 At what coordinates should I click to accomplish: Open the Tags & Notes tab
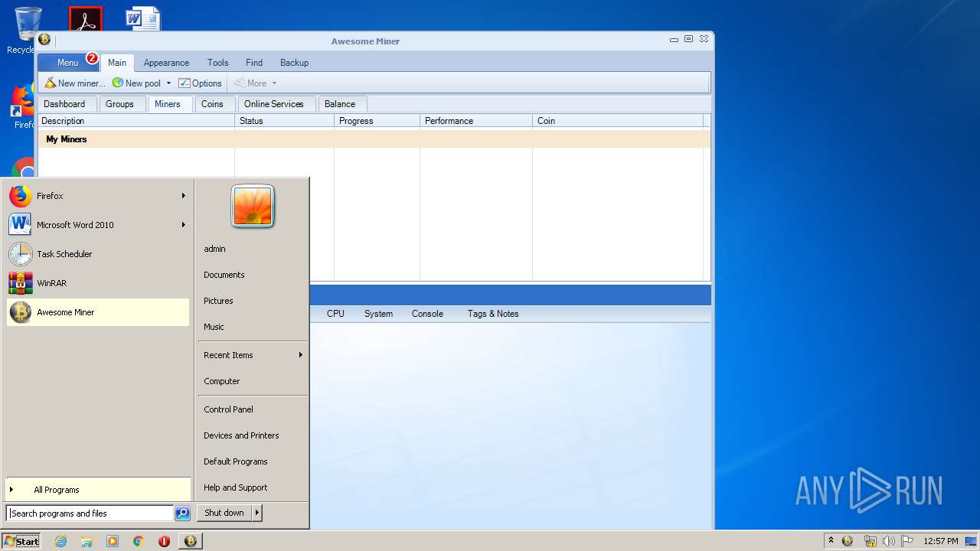tap(493, 314)
